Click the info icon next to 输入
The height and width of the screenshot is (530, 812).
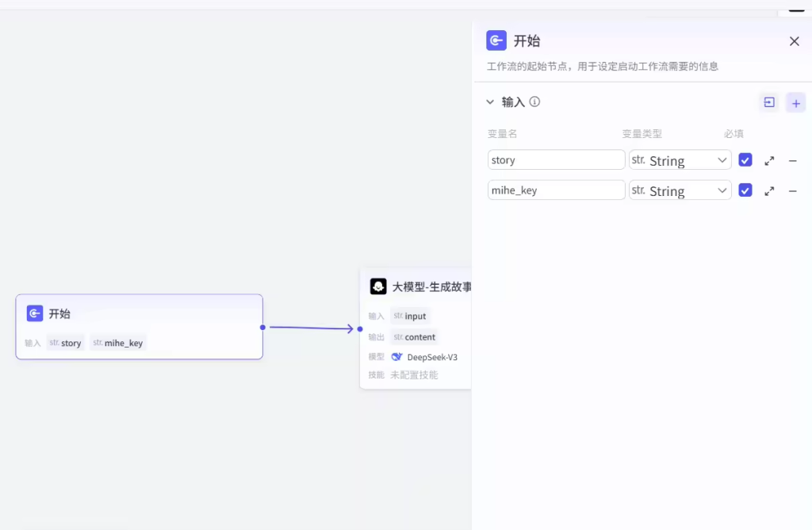pyautogui.click(x=534, y=102)
